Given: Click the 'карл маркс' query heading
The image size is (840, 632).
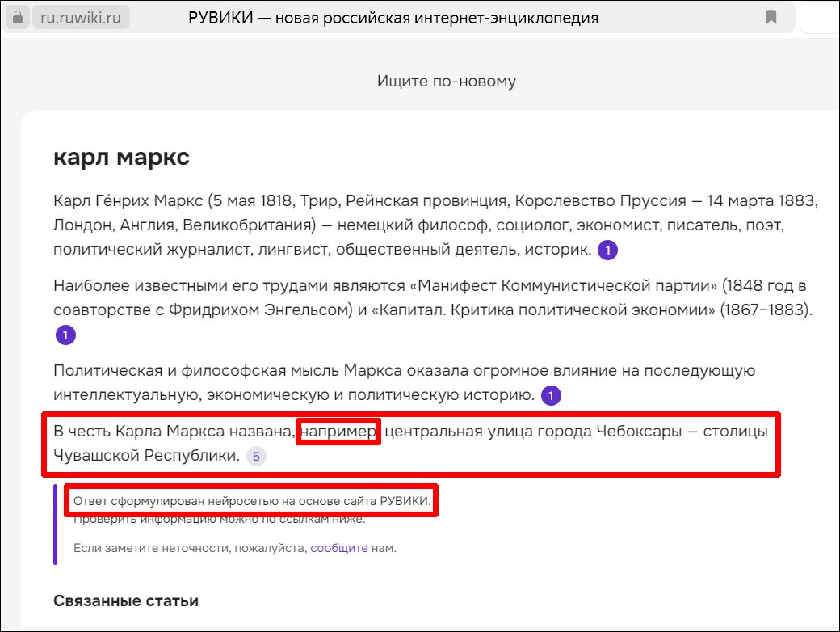Looking at the screenshot, I should point(122,157).
